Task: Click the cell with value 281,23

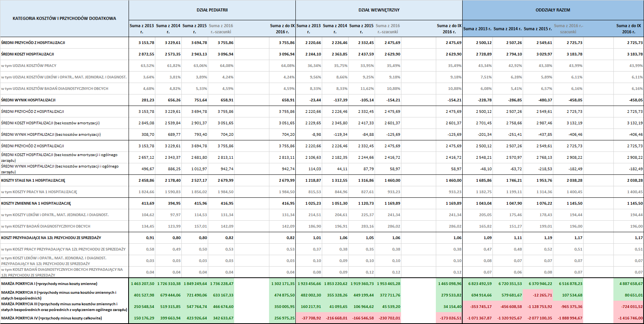Action: pos(142,100)
